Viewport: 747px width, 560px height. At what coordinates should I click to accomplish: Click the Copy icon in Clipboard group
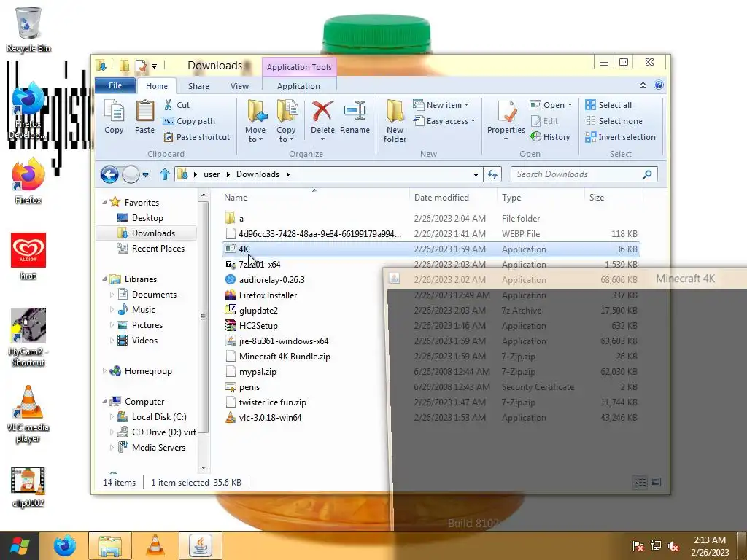pos(114,117)
